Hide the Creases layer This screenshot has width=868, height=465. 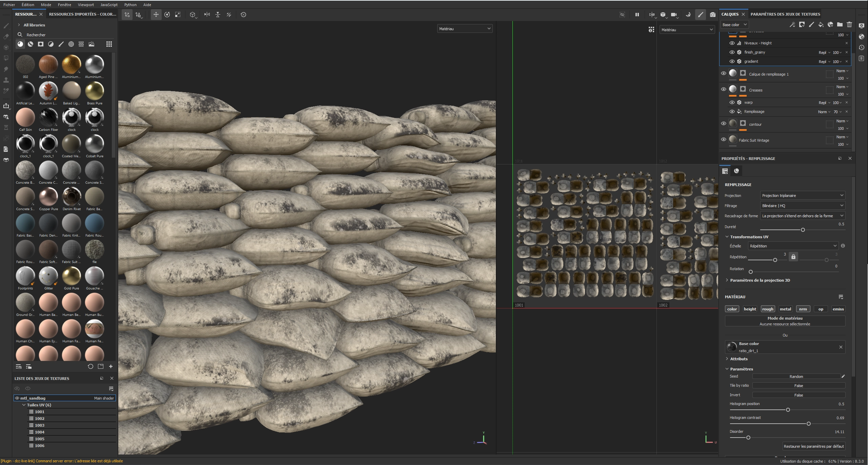(723, 89)
